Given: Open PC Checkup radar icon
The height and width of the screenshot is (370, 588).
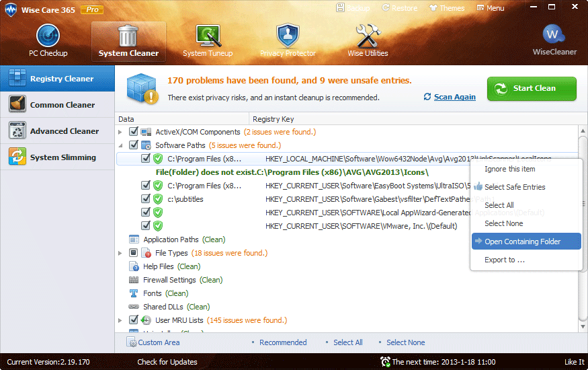Looking at the screenshot, I should point(48,36).
